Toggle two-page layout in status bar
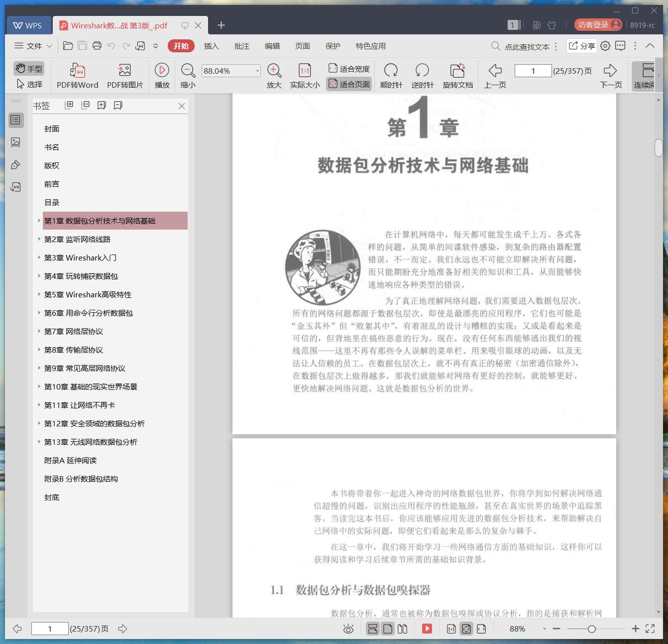The image size is (668, 644). pos(403,629)
